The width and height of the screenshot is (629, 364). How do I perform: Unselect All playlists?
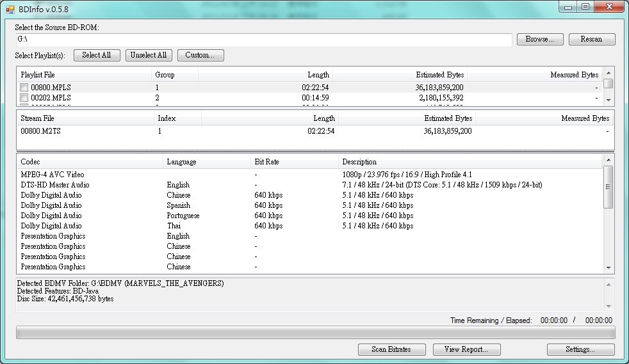pyautogui.click(x=149, y=55)
